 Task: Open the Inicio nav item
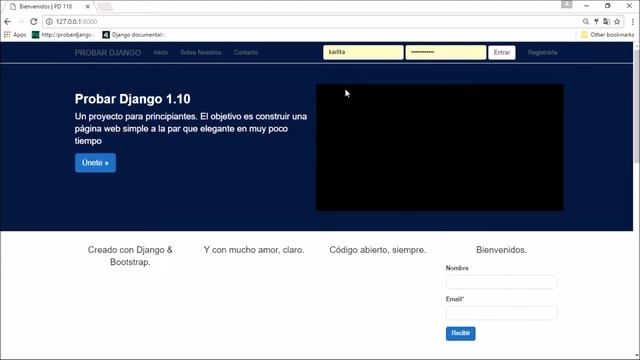click(x=161, y=52)
